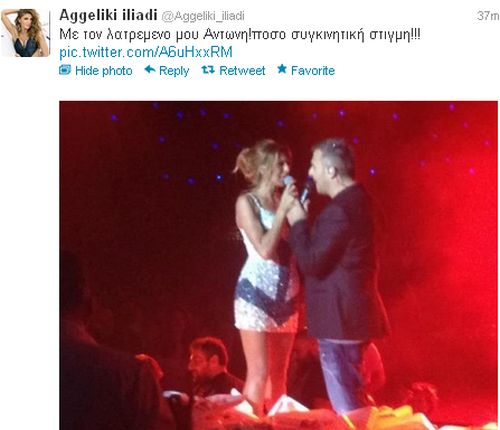Select the Retweet text link
Screen dimensions: 500x430
click(242, 70)
